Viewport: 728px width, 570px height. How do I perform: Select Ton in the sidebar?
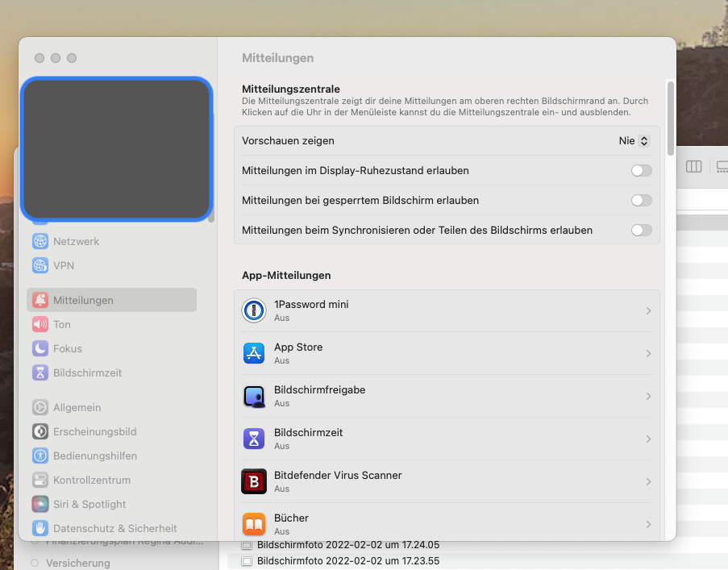click(62, 324)
